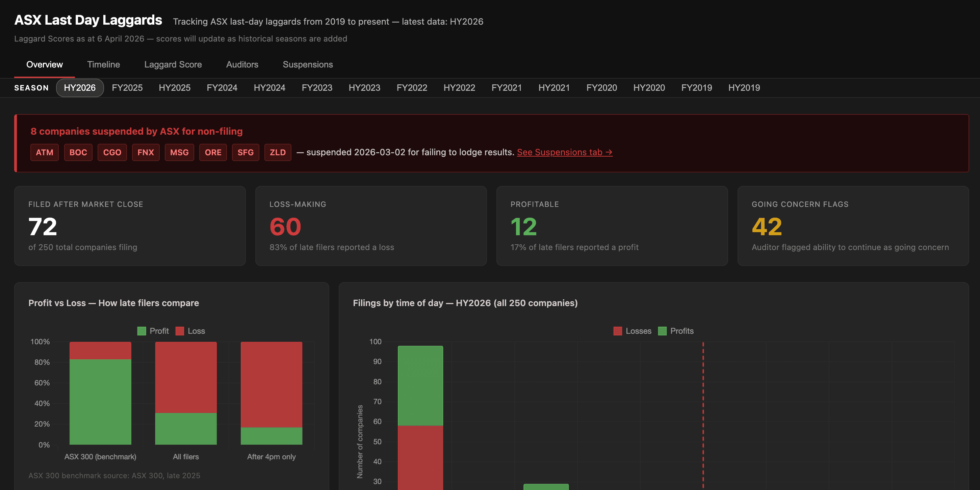Click the ASX 300 (benchmark) red loss bar
This screenshot has width=980, height=490.
tap(100, 351)
